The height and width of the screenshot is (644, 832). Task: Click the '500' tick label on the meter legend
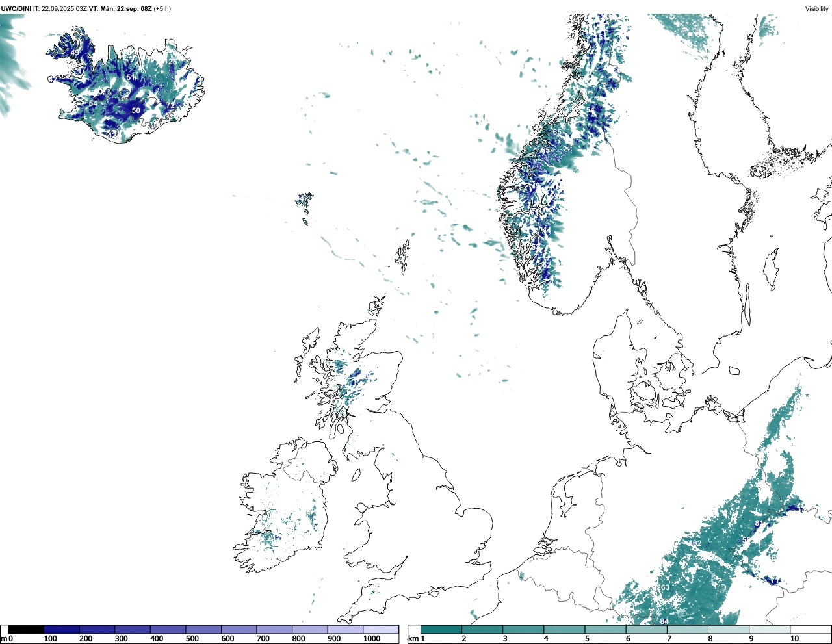pyautogui.click(x=192, y=639)
